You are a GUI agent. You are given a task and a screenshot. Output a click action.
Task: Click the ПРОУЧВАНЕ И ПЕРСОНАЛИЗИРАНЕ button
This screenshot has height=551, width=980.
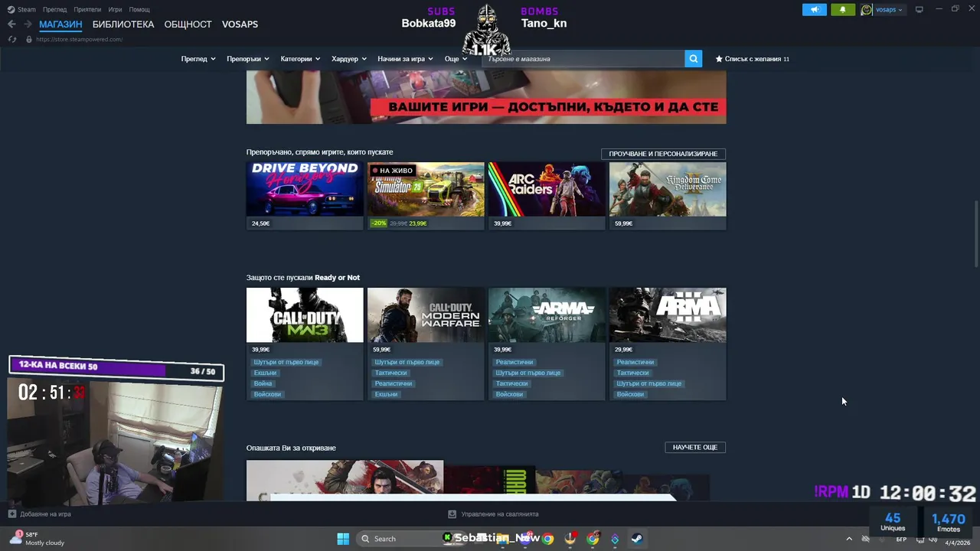[663, 154]
